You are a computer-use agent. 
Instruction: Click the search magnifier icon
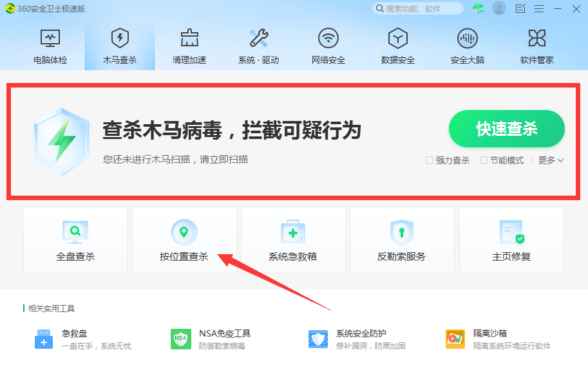(x=379, y=8)
